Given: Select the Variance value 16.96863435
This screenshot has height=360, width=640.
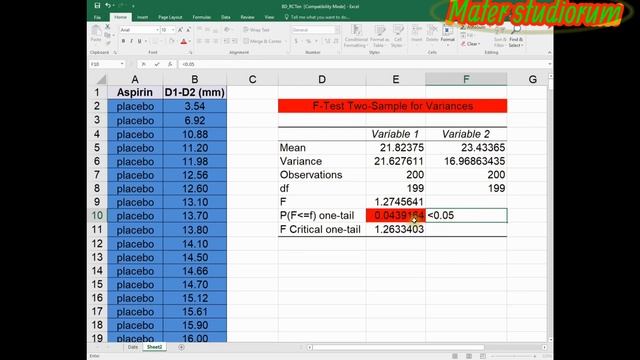Looking at the screenshot, I should pos(466,161).
